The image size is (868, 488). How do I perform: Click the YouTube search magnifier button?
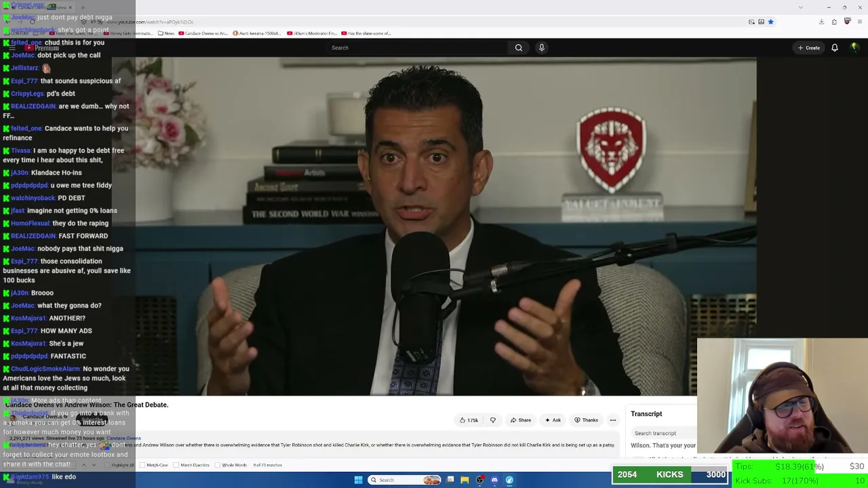(519, 47)
